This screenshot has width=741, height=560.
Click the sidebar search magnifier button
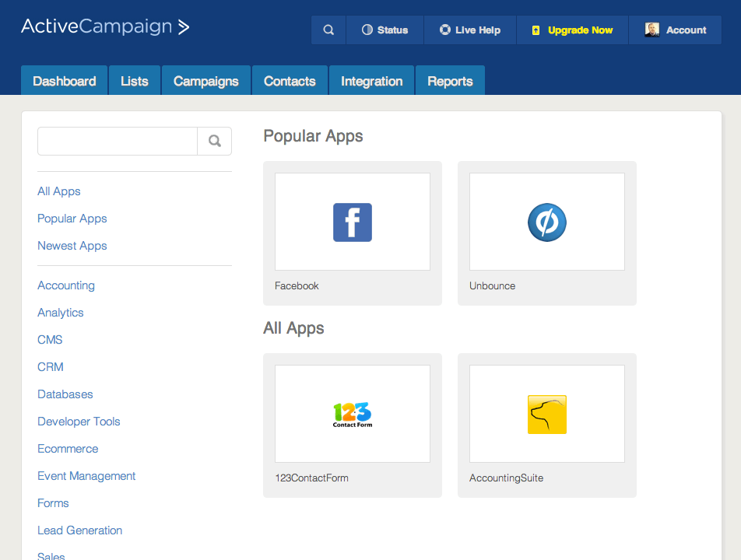(x=215, y=142)
